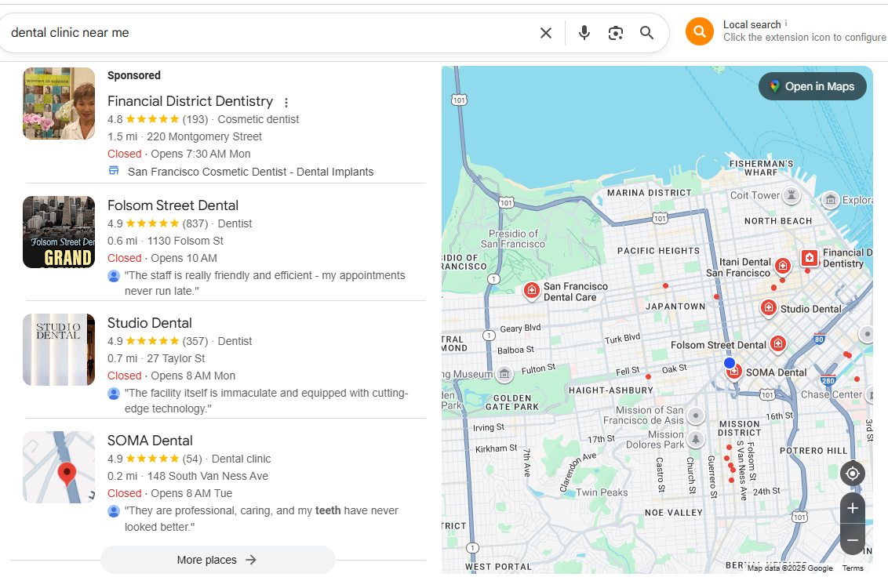Zoom in on the map
The height and width of the screenshot is (588, 888).
[x=852, y=508]
